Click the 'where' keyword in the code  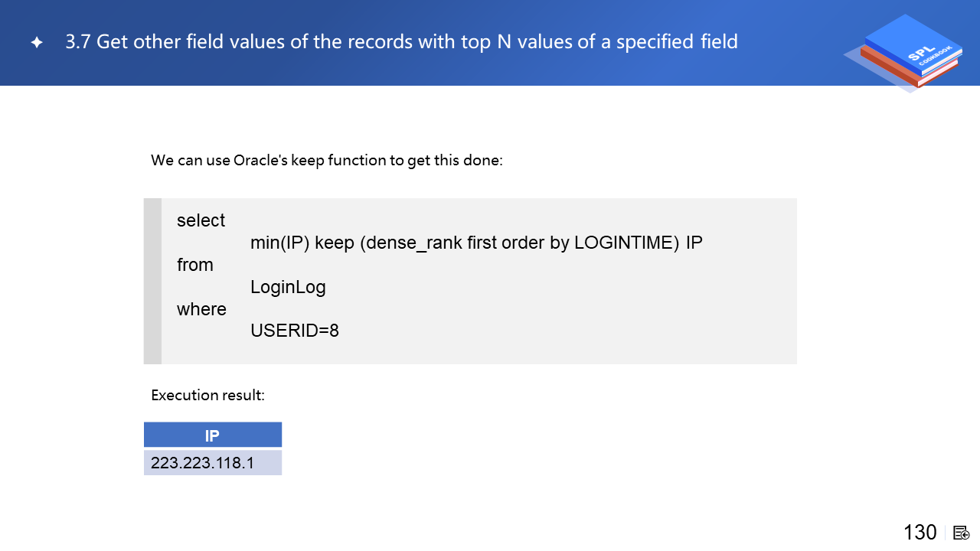point(201,309)
